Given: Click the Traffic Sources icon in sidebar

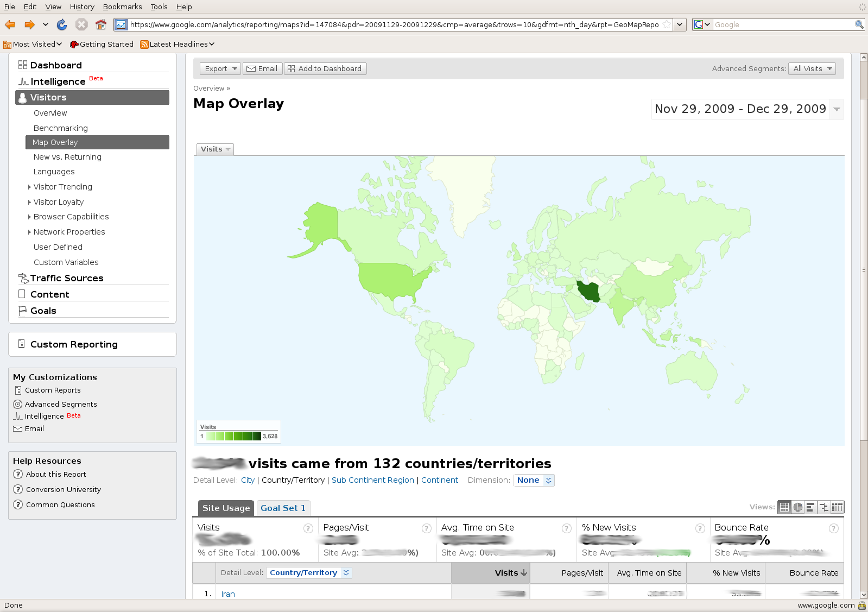Looking at the screenshot, I should tap(23, 278).
